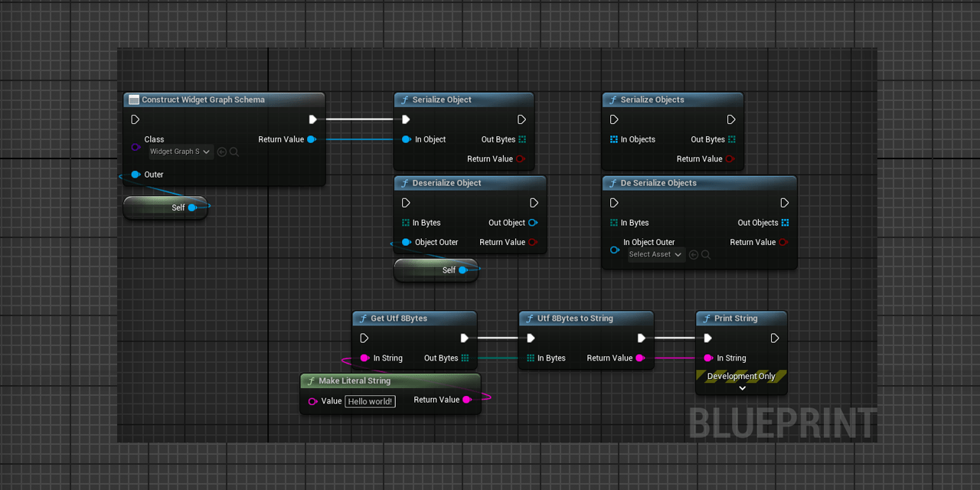Click Out Bytes pin on Serialize Objects
The width and height of the screenshot is (980, 490).
(732, 139)
